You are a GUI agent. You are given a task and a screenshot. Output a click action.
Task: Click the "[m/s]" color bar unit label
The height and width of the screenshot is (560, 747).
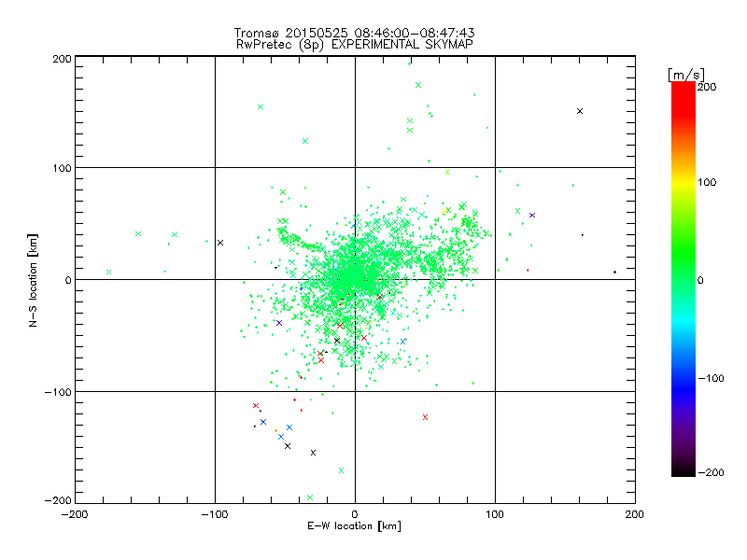(x=685, y=75)
